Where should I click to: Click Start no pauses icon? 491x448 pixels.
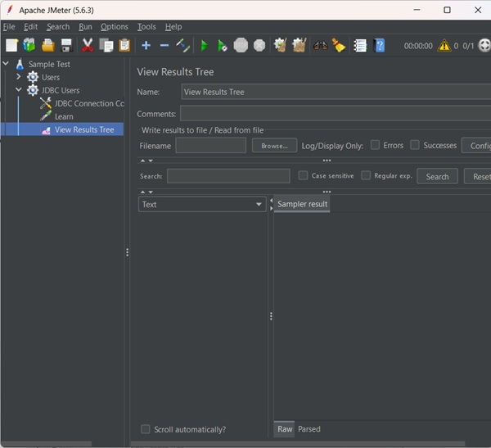223,46
